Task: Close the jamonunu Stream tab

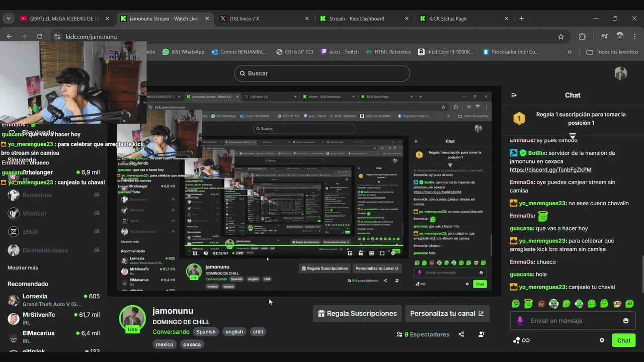Action: click(x=207, y=19)
